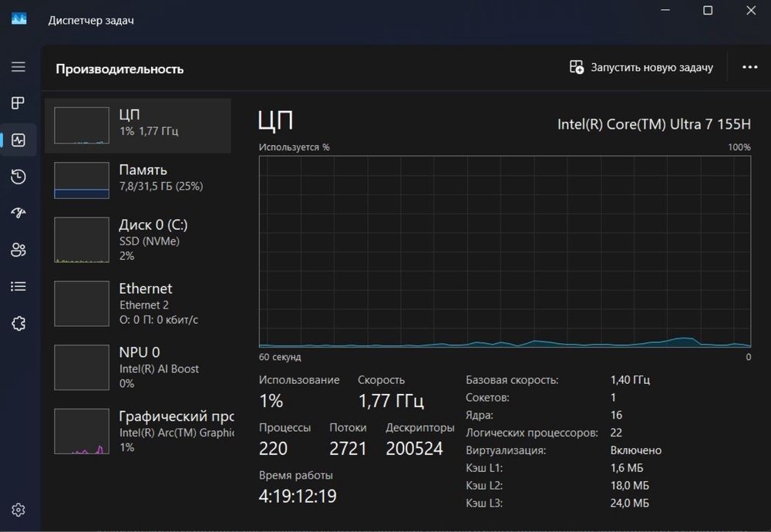
Task: Click the Время работы label
Action: (x=296, y=475)
